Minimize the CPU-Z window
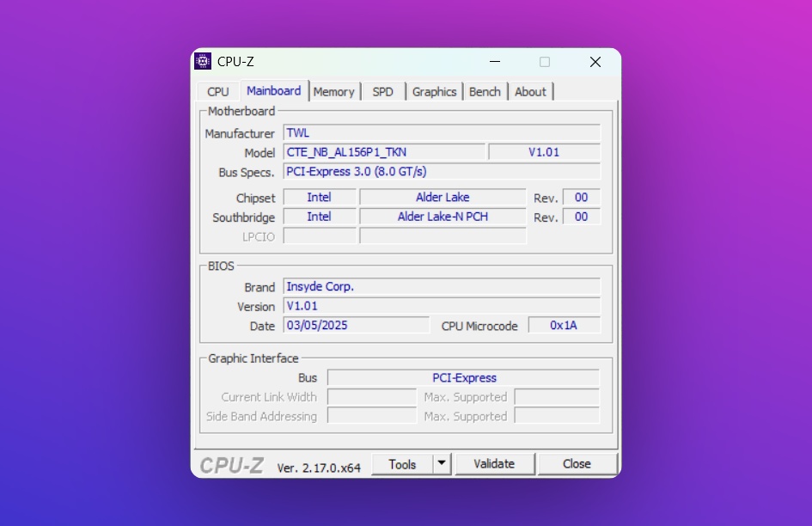 pyautogui.click(x=494, y=62)
